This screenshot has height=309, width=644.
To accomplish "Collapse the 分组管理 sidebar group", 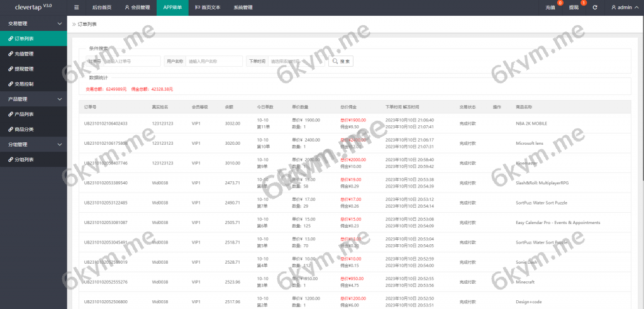I will point(60,144).
